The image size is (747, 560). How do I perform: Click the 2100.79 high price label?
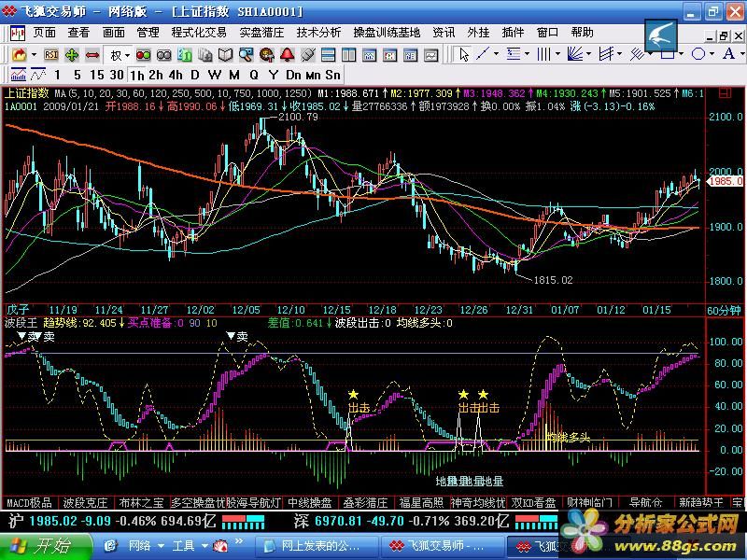[298, 117]
